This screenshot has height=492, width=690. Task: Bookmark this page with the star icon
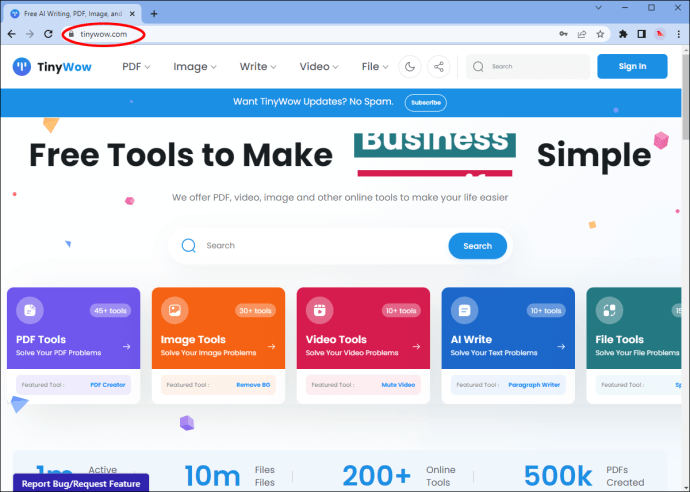pyautogui.click(x=600, y=34)
